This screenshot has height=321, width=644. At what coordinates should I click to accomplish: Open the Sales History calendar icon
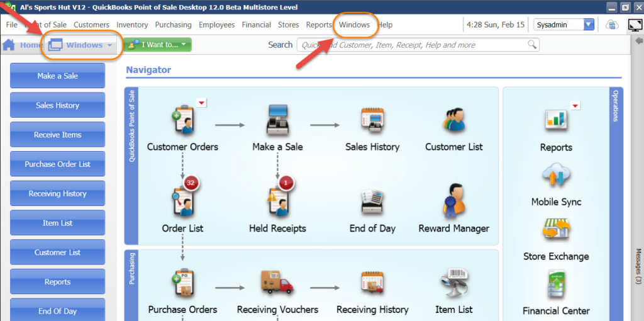tap(372, 119)
